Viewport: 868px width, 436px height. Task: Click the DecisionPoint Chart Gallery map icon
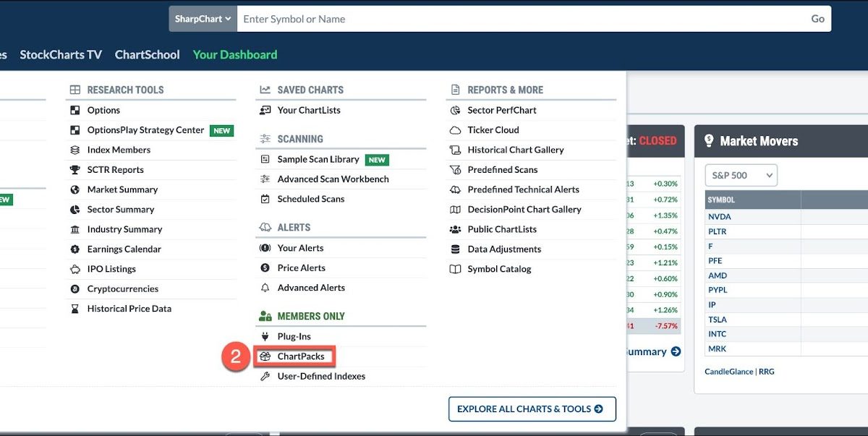click(455, 210)
